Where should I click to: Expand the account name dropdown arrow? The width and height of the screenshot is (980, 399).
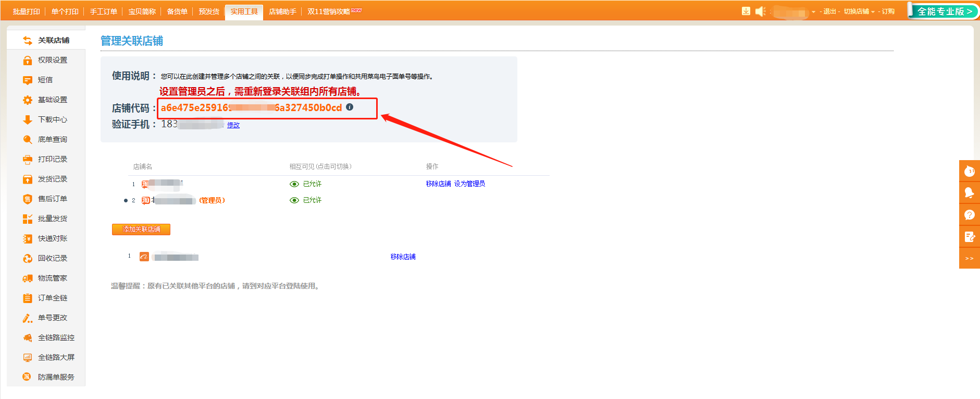[813, 11]
